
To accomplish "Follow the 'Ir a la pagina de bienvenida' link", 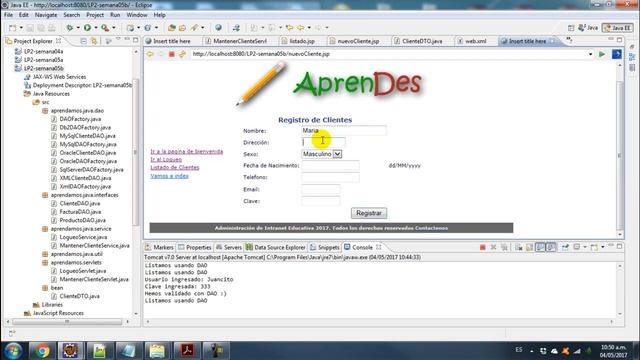I will (187, 151).
